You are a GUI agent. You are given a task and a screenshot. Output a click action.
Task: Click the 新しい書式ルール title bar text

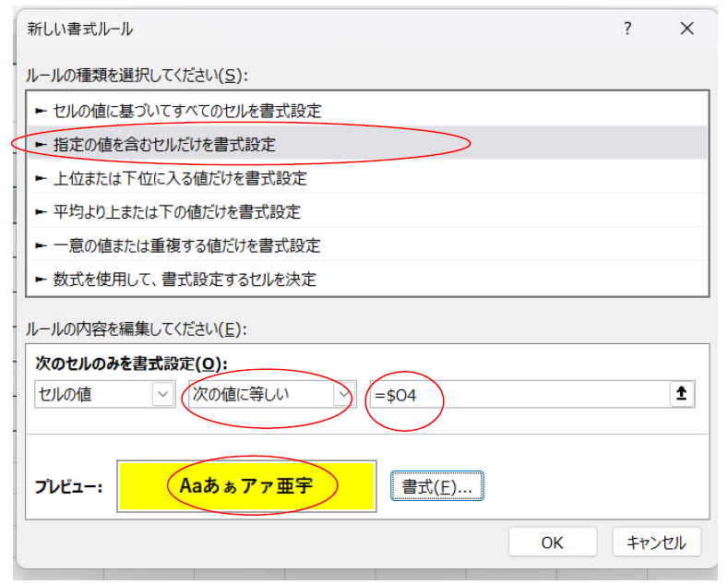[80, 30]
